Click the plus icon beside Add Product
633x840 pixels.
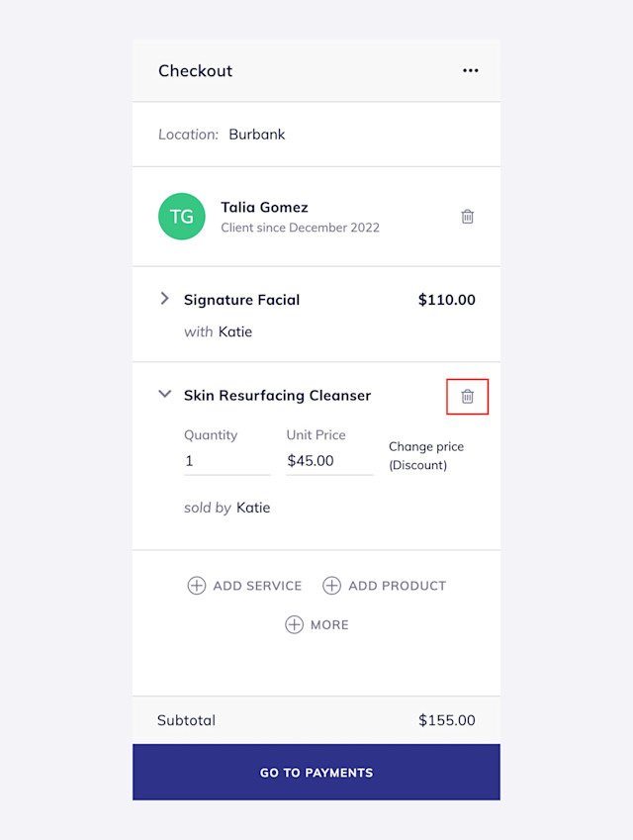point(331,586)
